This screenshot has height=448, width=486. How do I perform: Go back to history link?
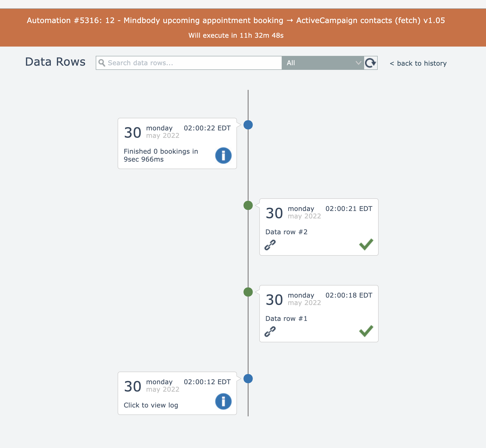coord(418,63)
